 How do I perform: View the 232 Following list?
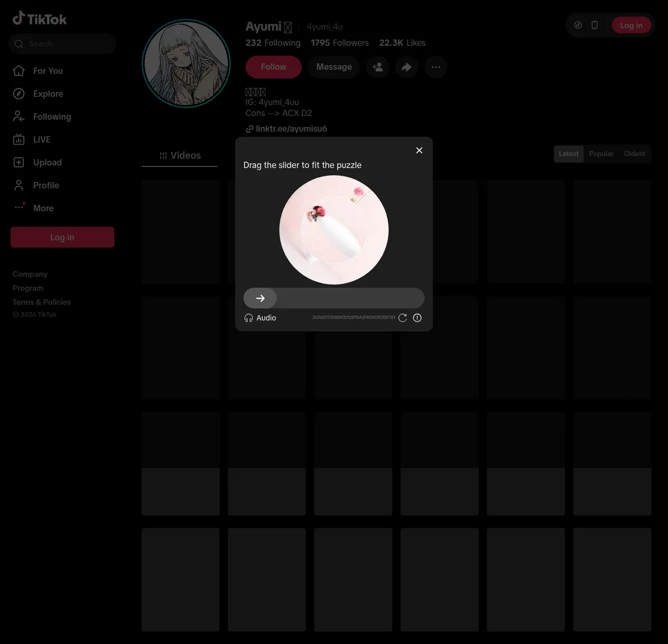[273, 43]
